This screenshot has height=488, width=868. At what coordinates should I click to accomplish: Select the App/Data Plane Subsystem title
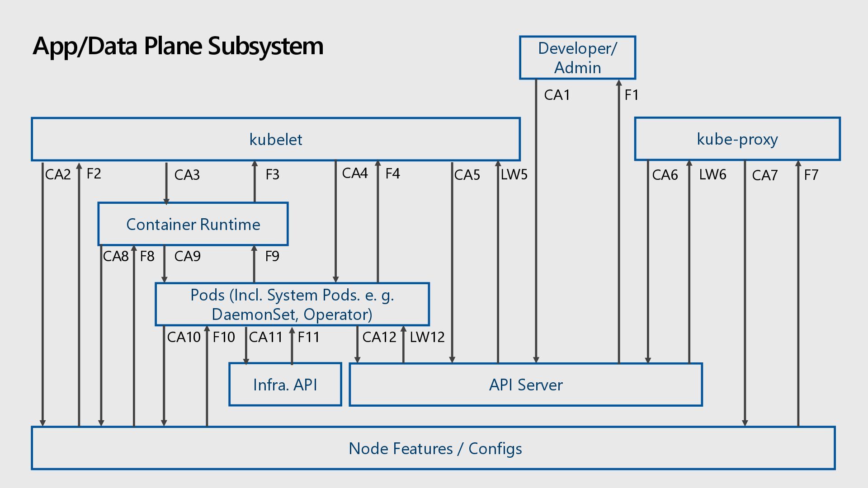[178, 46]
